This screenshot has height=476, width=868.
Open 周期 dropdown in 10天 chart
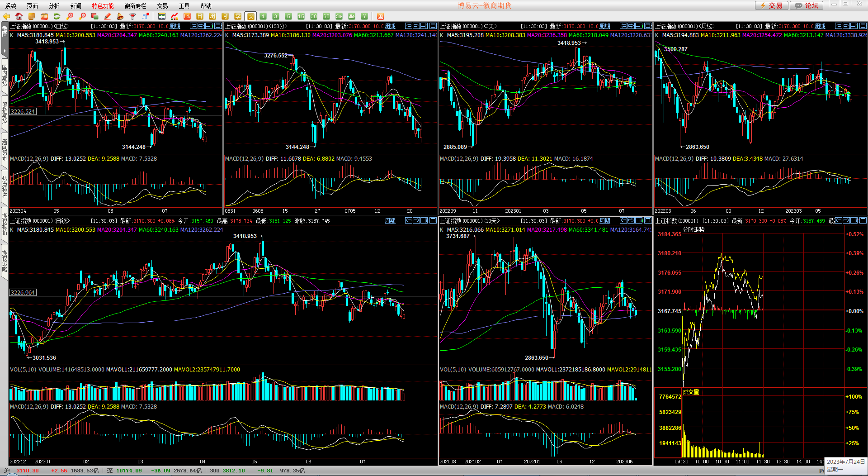click(605, 221)
